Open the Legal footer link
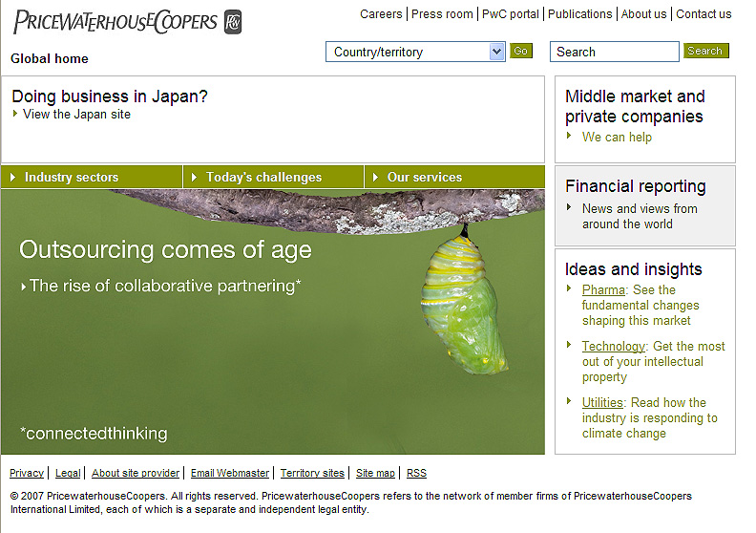756x533 pixels. click(68, 473)
